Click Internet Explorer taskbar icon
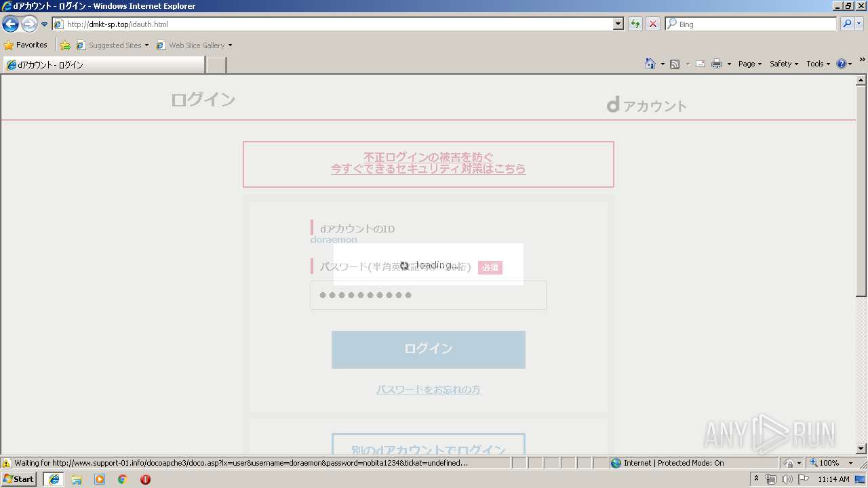Viewport: 868px width, 488px height. (54, 479)
